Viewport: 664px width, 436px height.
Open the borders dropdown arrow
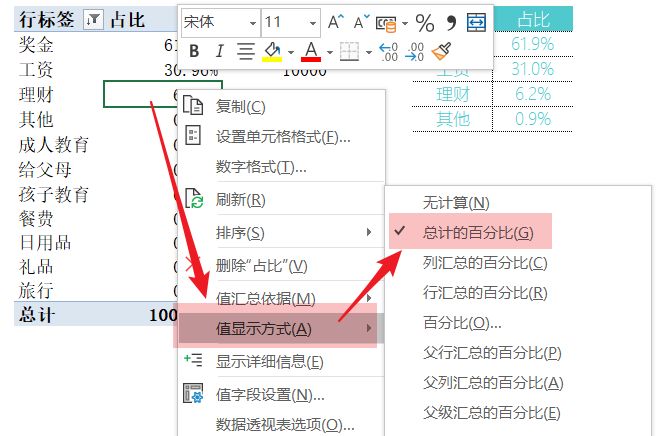pos(368,52)
